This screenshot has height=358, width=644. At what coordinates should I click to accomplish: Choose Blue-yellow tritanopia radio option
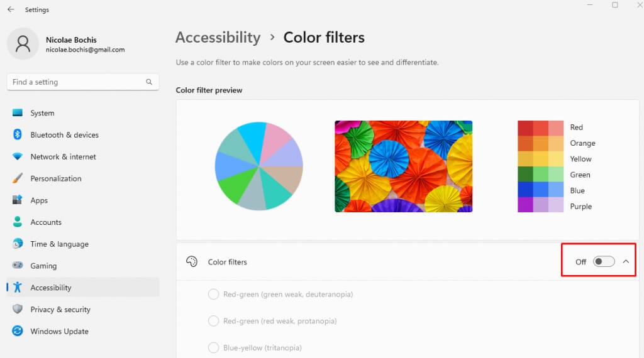click(x=213, y=347)
